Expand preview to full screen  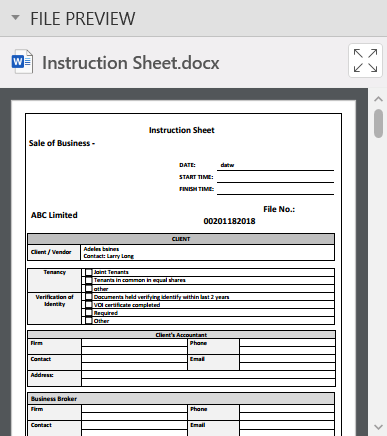click(365, 60)
